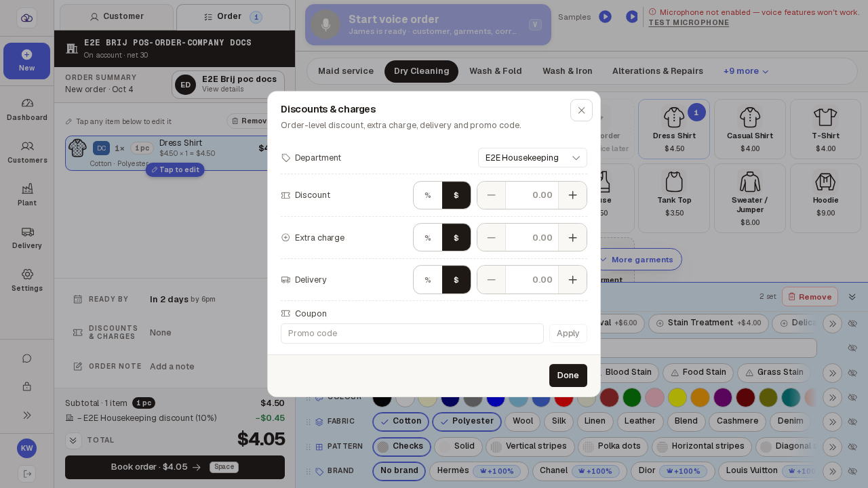Viewport: 868px width, 488px height.
Task: Expand the order total details chevron
Action: [73, 441]
